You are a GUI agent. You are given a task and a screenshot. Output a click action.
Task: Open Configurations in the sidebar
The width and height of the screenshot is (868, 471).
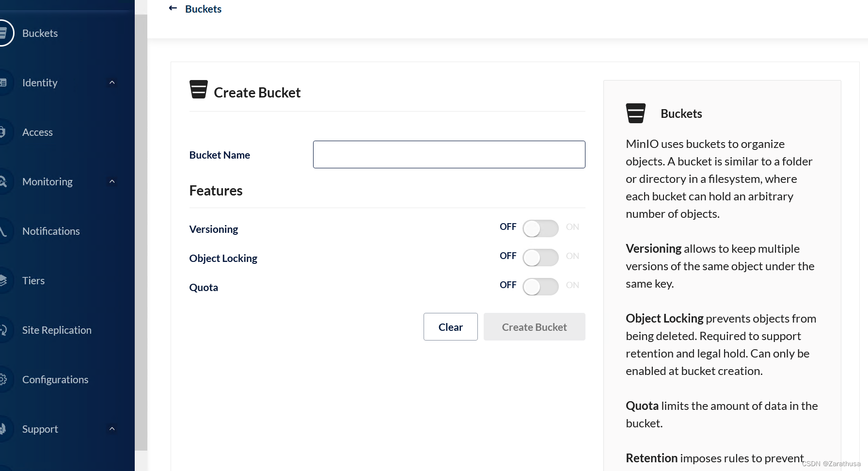click(55, 379)
